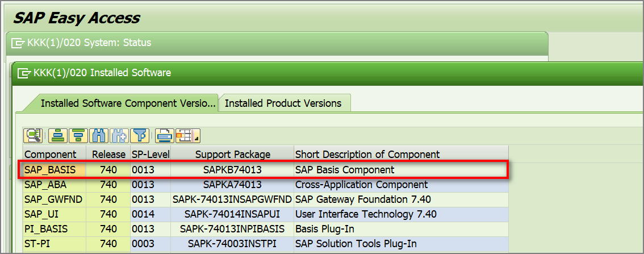Viewport: 644px width, 254px height.
Task: Click the Component column header
Action: pos(51,154)
